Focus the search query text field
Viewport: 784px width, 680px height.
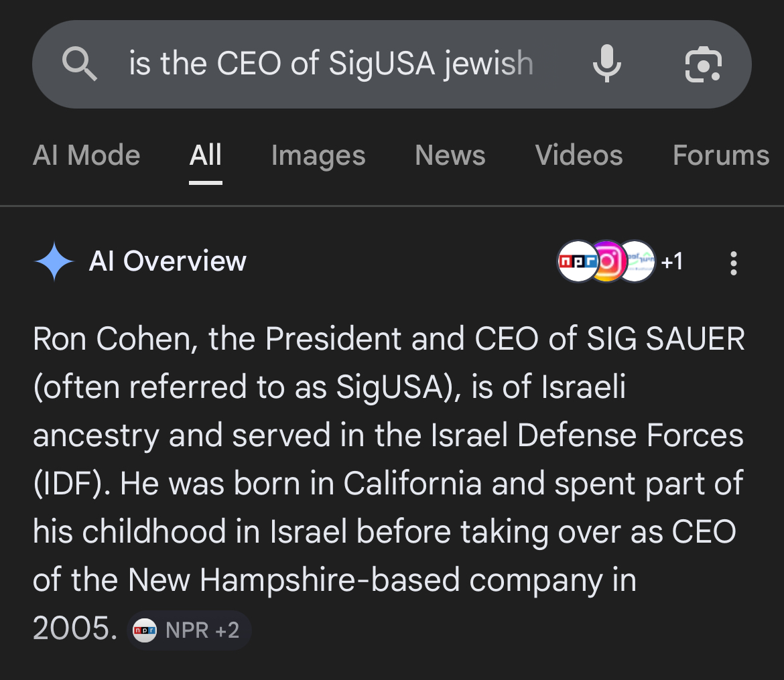(x=331, y=64)
